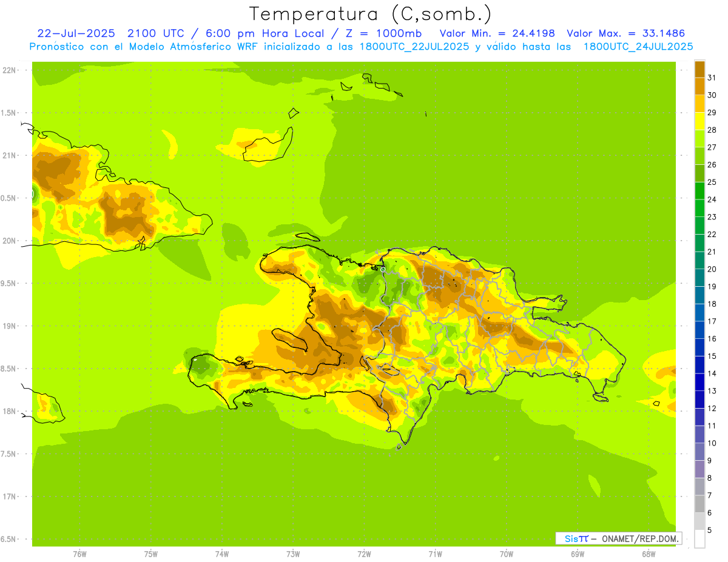The image size is (728, 562).
Task: Click the "31" color bar label
Action: tap(712, 78)
